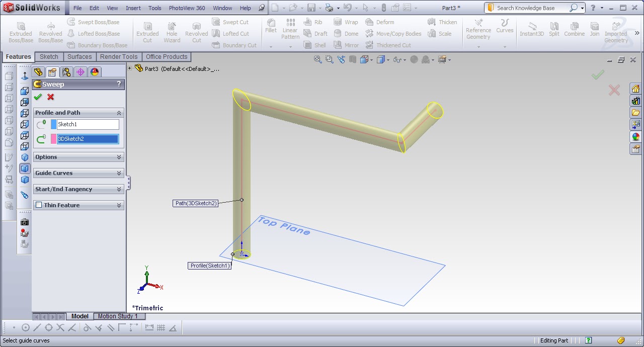Click the zoom-to-fit magnifier icon
644x347 pixels.
pos(318,59)
